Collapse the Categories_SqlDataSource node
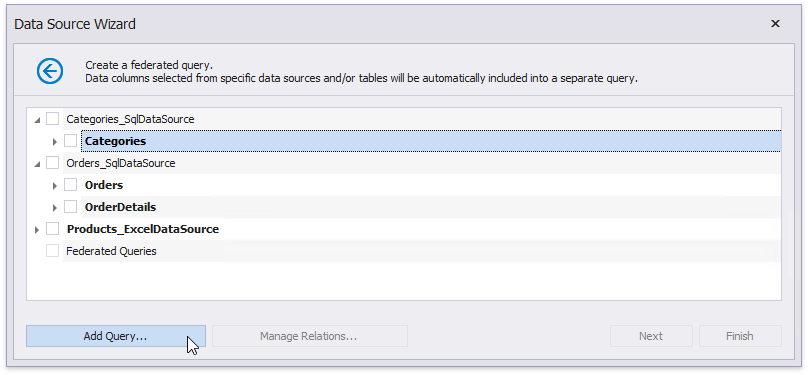This screenshot has height=375, width=808. coord(37,120)
